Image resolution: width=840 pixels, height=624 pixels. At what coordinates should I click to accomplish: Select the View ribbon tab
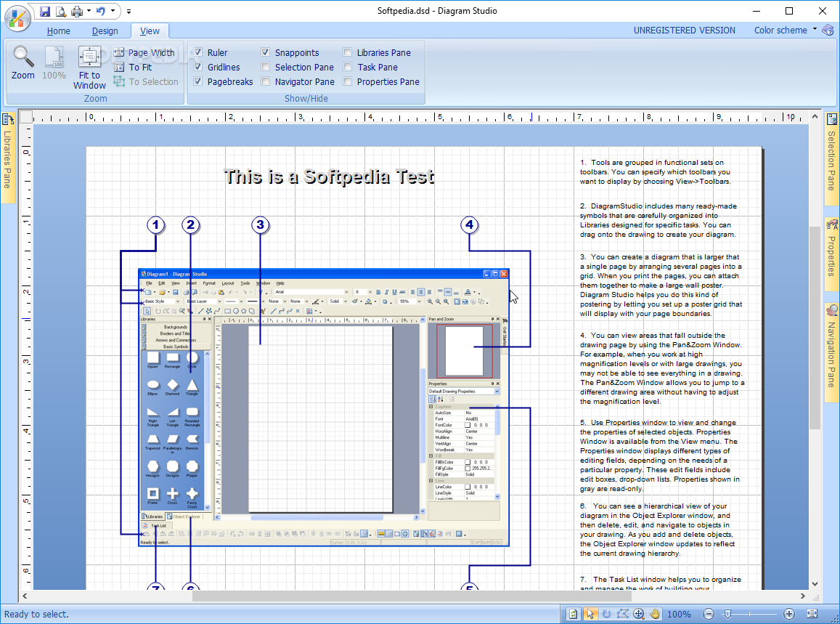point(150,31)
